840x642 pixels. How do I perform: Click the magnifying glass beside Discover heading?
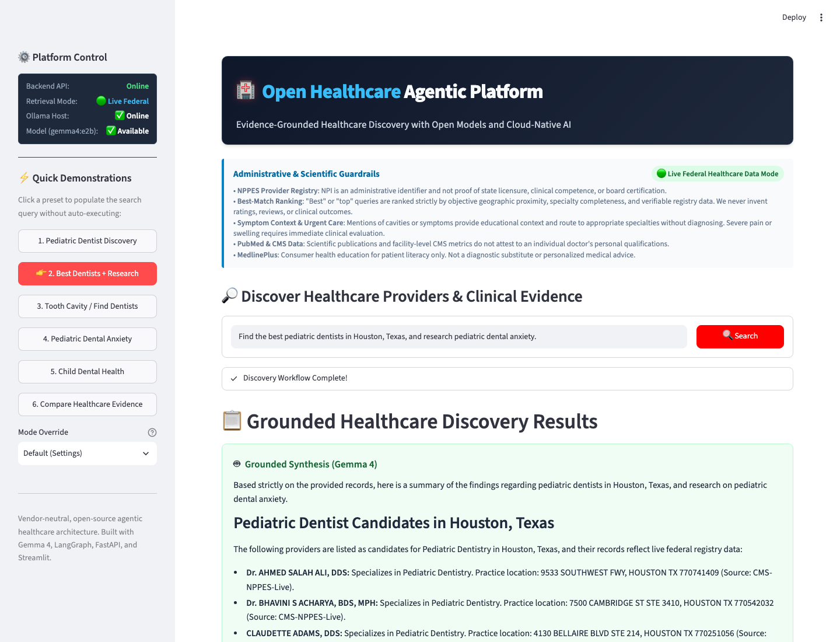tap(230, 296)
